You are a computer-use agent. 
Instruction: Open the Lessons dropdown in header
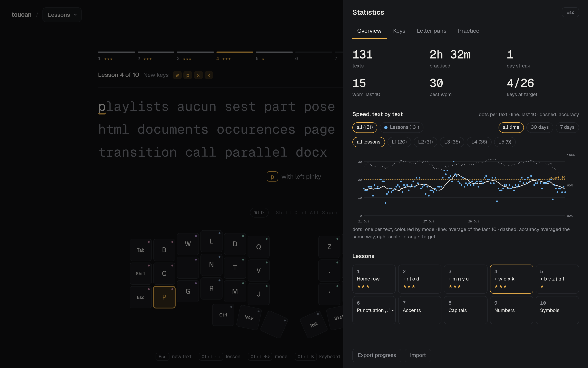tap(62, 15)
